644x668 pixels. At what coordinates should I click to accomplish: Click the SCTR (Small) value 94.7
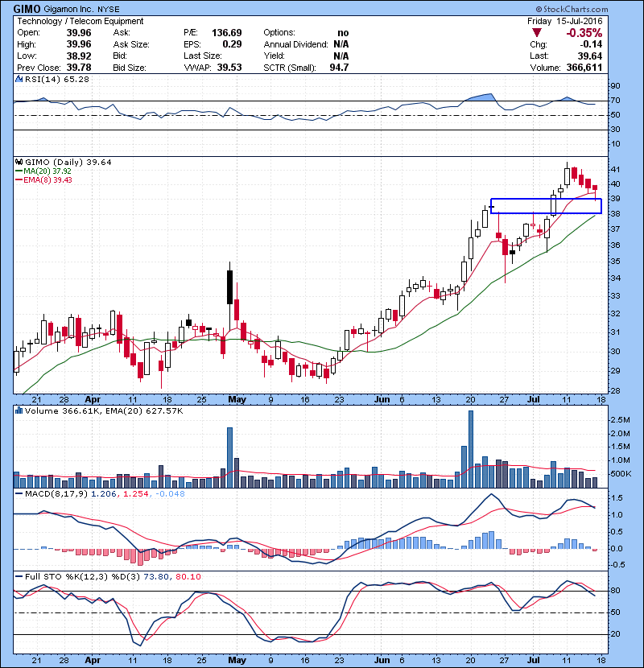point(339,68)
